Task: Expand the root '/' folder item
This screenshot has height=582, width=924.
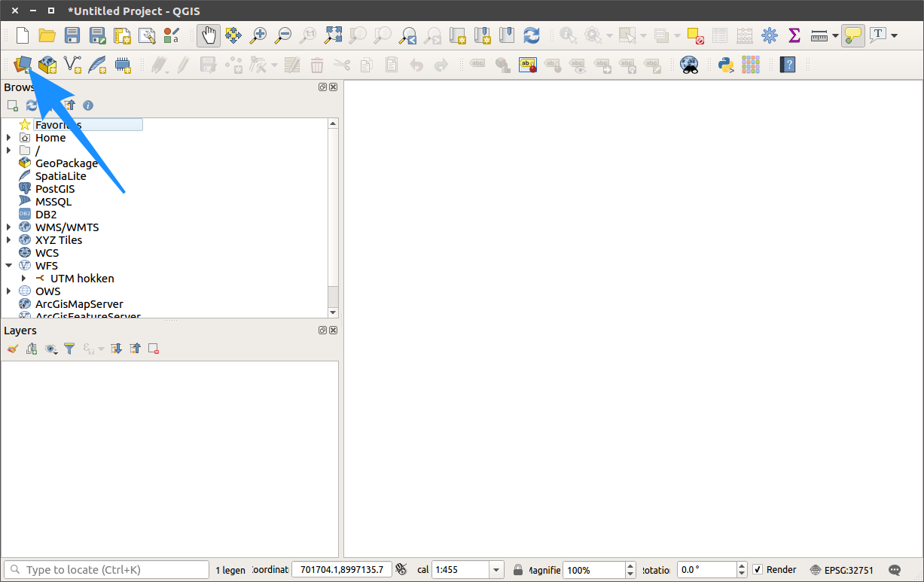Action: pyautogui.click(x=8, y=151)
